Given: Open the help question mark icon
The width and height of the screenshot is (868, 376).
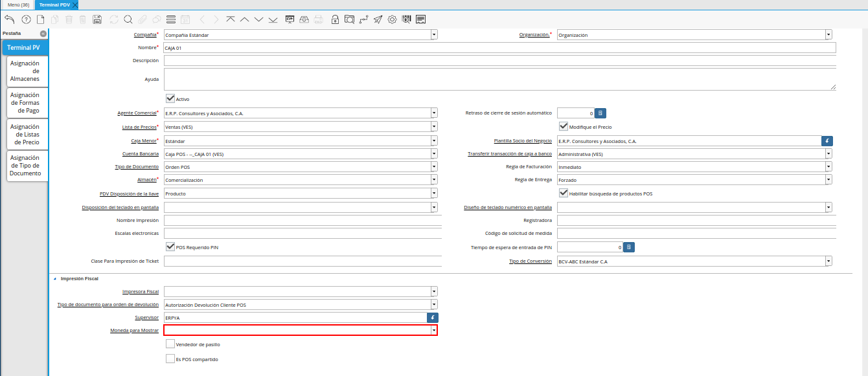Looking at the screenshot, I should point(26,19).
